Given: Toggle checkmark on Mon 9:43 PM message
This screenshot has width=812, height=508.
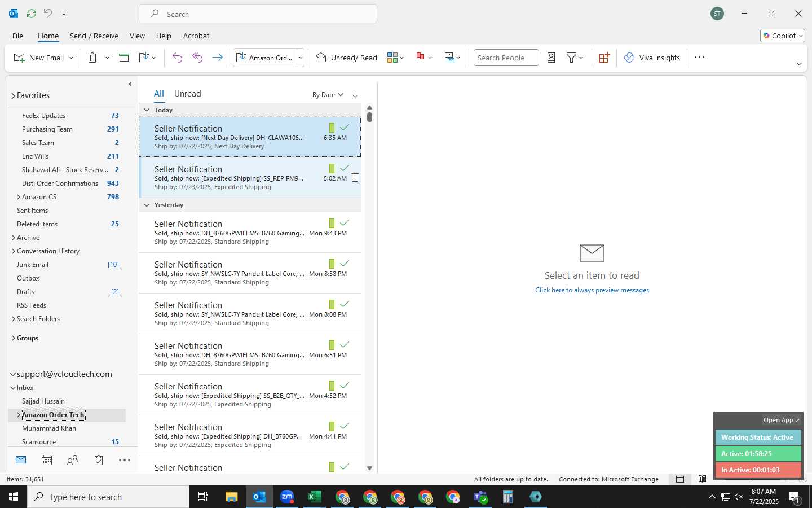Looking at the screenshot, I should (345, 223).
